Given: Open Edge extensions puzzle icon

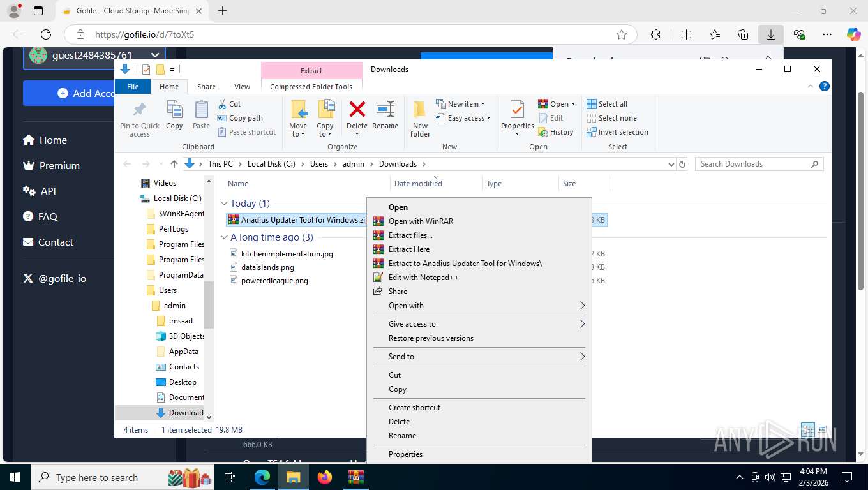Looking at the screenshot, I should (655, 34).
